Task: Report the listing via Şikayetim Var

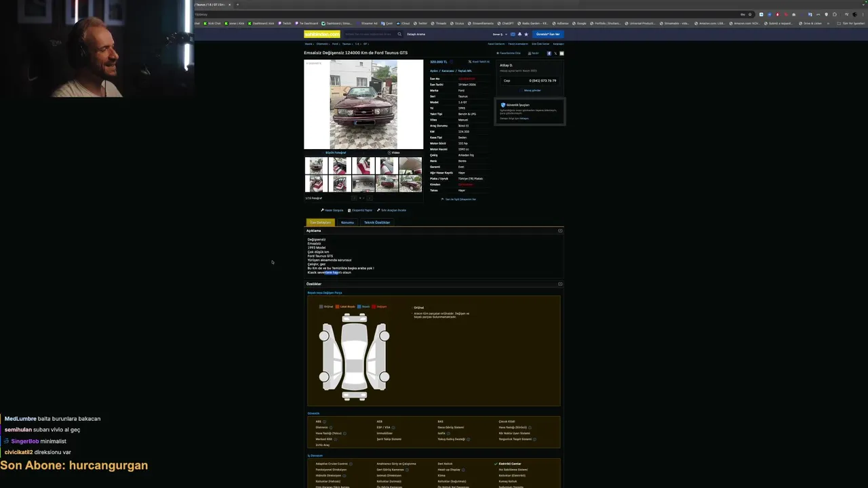Action: (x=459, y=199)
